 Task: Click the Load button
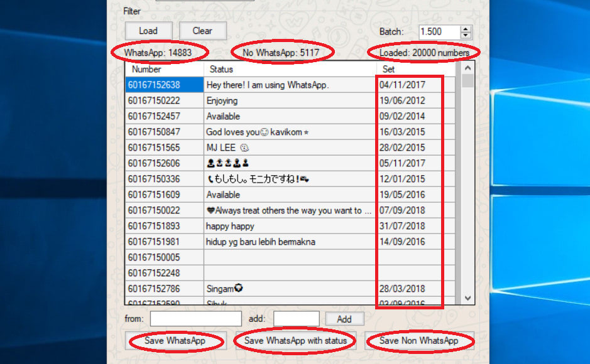click(149, 31)
